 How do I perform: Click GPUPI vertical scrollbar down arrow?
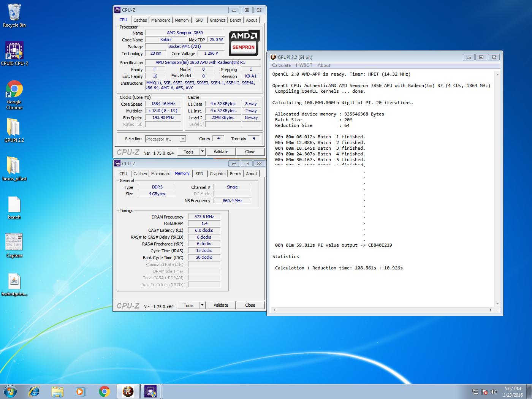pos(497,304)
